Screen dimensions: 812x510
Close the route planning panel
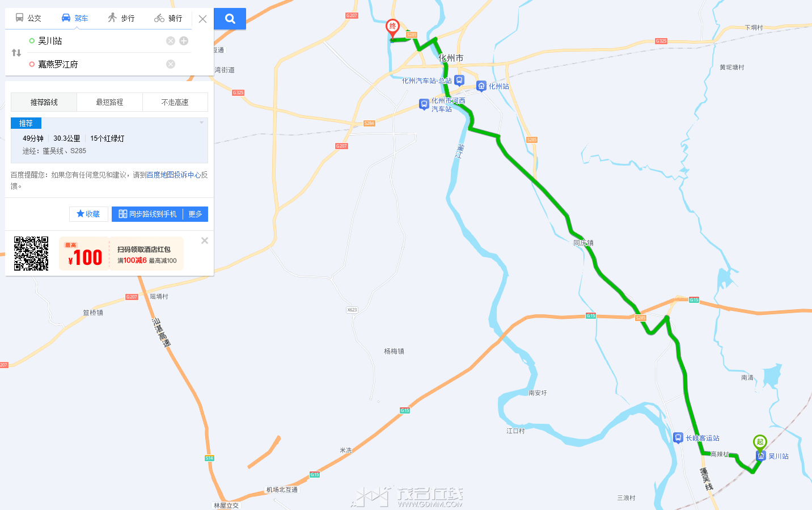pos(202,19)
